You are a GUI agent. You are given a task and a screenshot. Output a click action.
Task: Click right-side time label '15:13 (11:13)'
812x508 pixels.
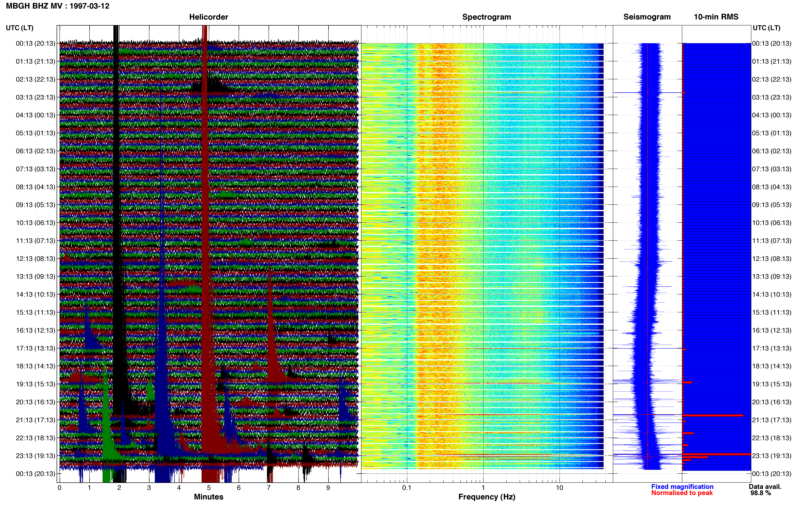[772, 313]
